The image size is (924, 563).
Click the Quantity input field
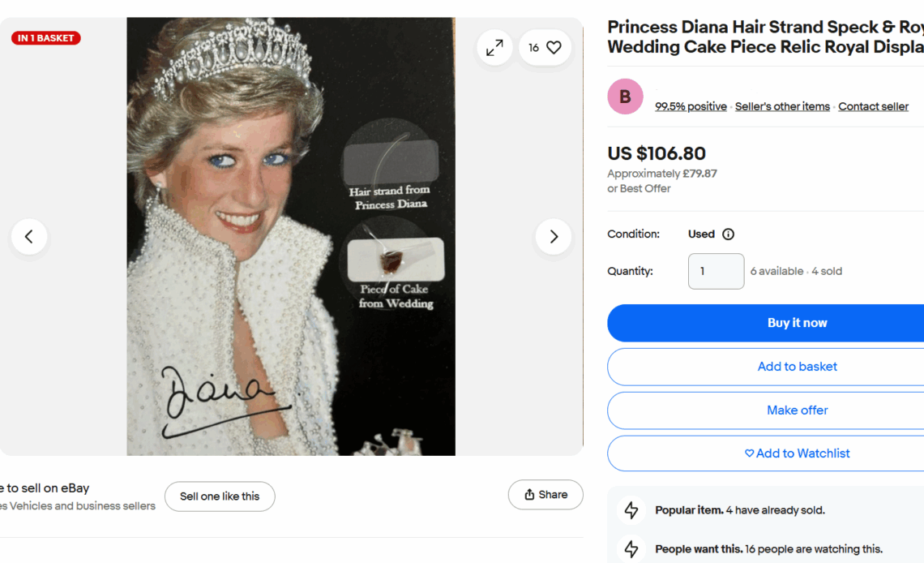(x=716, y=271)
